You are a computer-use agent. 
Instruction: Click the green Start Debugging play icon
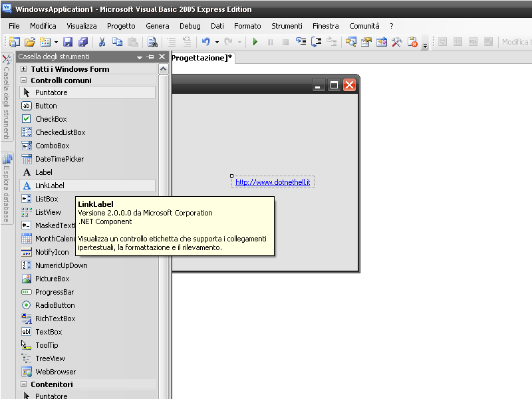[x=255, y=42]
